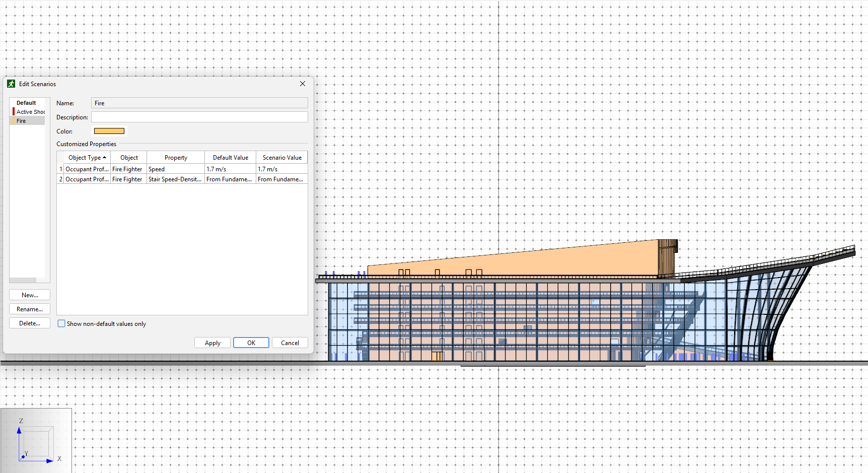Click the New... scenario button
The height and width of the screenshot is (473, 868).
(x=30, y=295)
